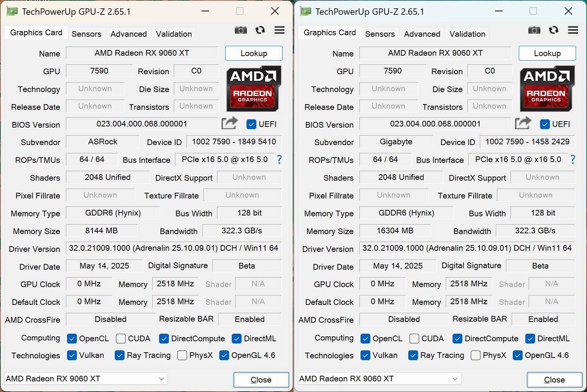Screen dimensions: 587x392
Task: Open GPU selector dropdown in Gigabyte window
Action: 379,379
